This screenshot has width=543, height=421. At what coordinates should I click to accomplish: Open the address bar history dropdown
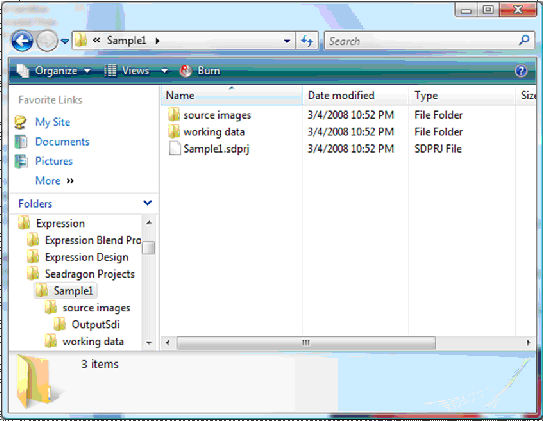pos(287,41)
